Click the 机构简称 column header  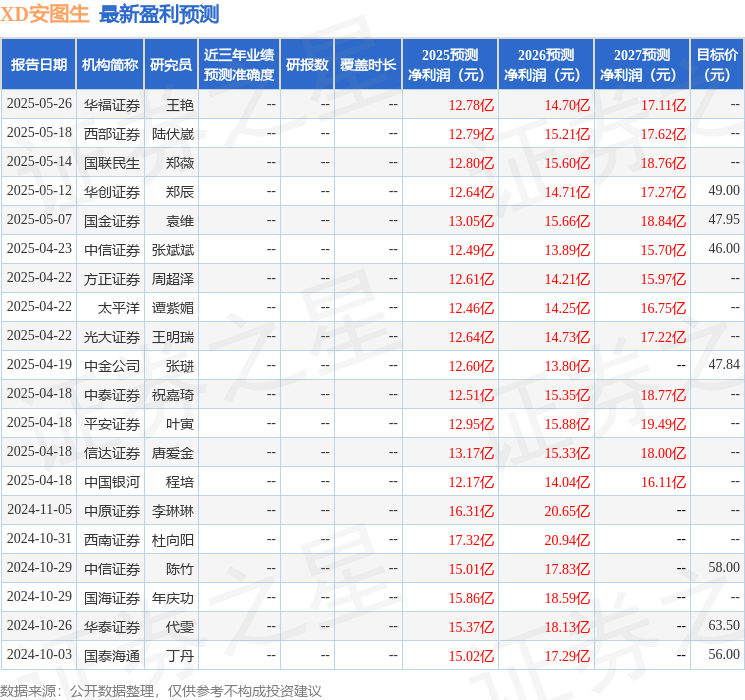point(110,65)
